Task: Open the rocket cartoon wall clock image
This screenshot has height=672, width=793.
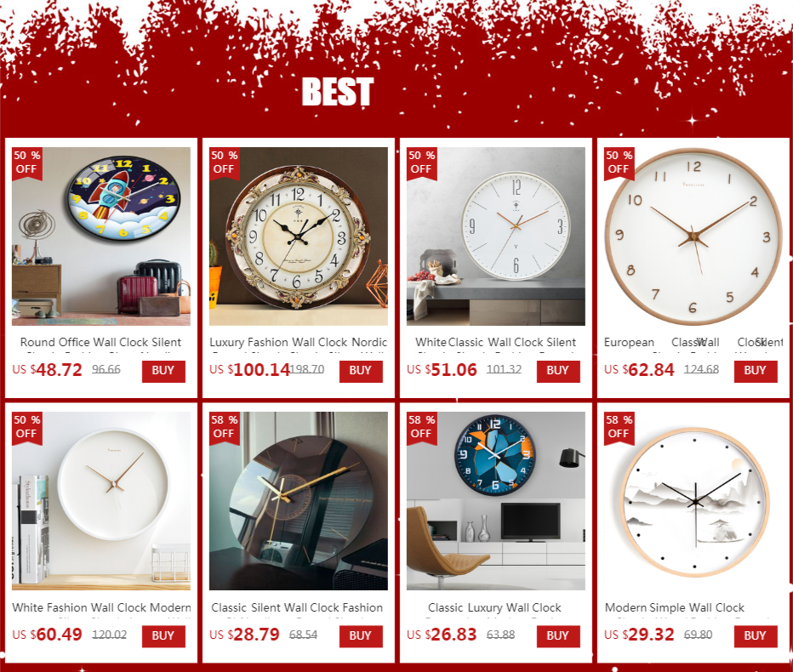Action: (x=101, y=236)
